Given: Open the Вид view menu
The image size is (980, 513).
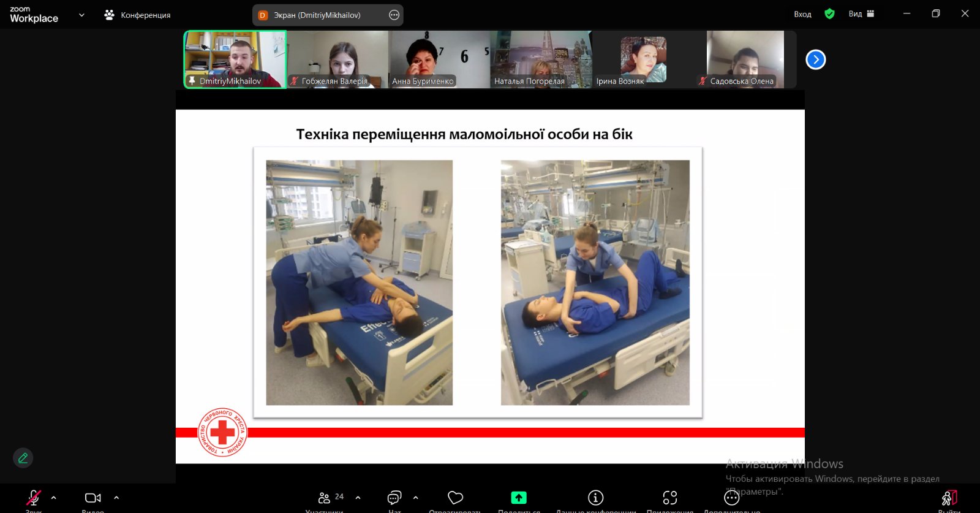Looking at the screenshot, I should coord(861,14).
